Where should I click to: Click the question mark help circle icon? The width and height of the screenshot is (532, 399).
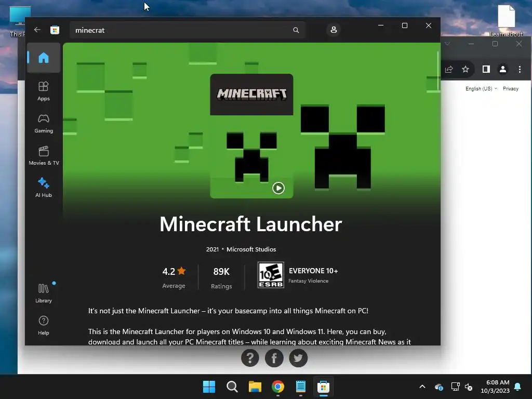coord(250,357)
